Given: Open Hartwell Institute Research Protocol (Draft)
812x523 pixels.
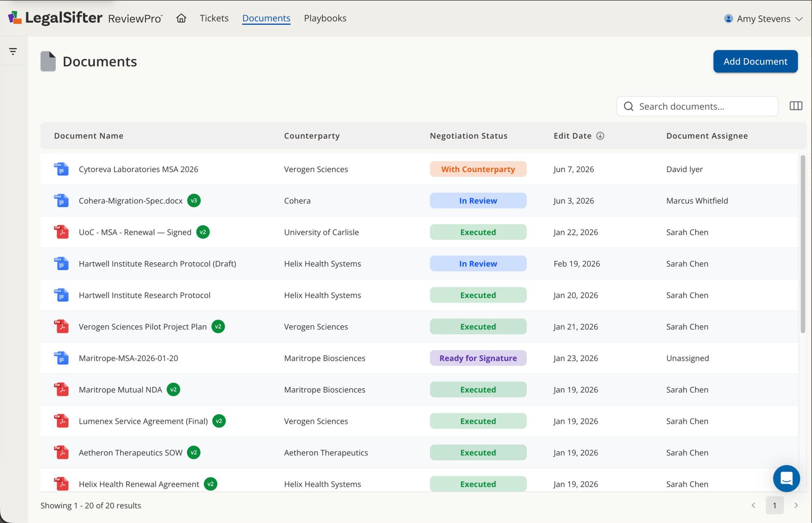Looking at the screenshot, I should click(158, 264).
